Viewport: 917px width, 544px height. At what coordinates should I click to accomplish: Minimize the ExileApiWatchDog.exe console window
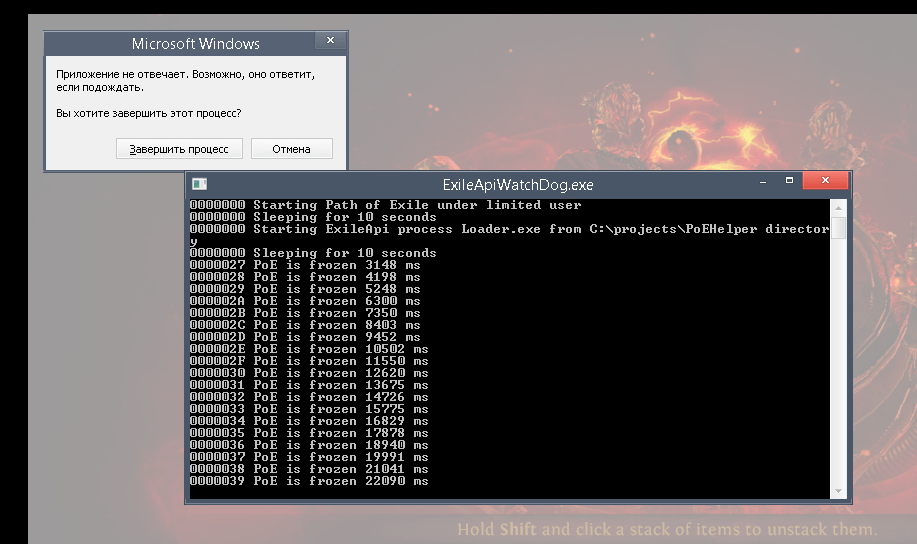pyautogui.click(x=763, y=182)
